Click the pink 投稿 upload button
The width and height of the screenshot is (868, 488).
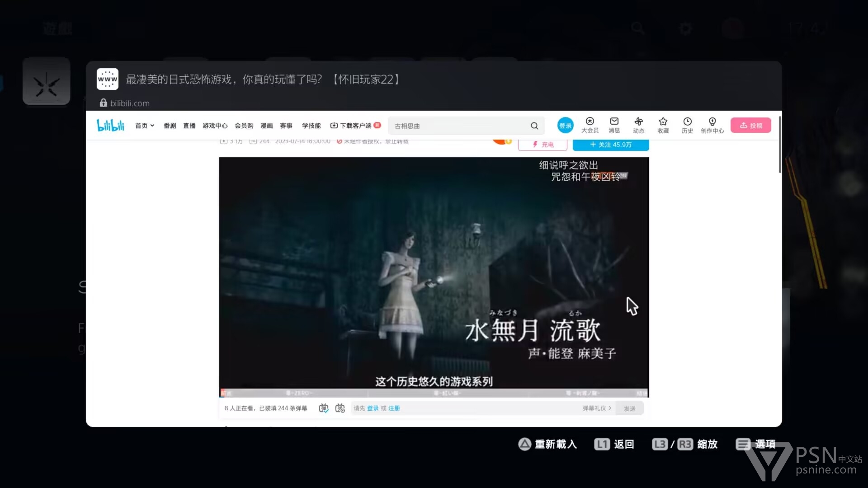(x=750, y=126)
